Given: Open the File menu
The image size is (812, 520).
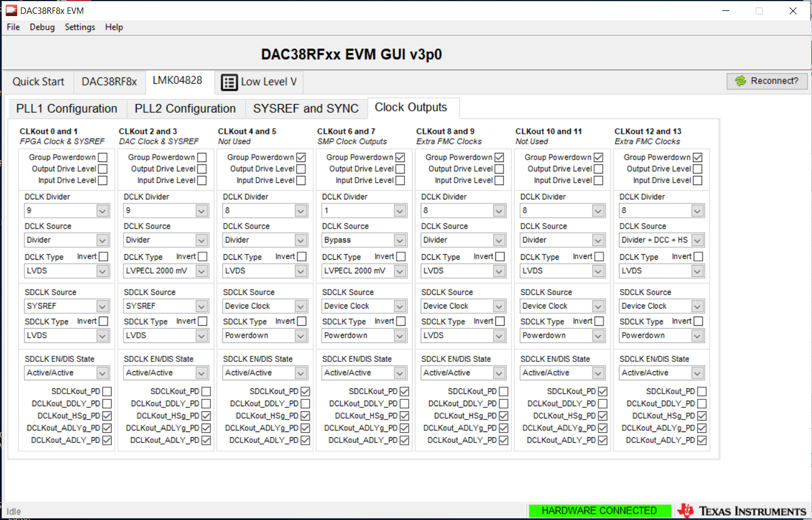Looking at the screenshot, I should 13,27.
